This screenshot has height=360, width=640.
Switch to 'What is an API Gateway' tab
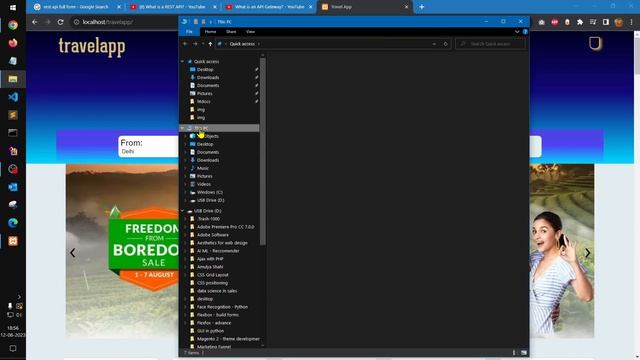click(269, 7)
